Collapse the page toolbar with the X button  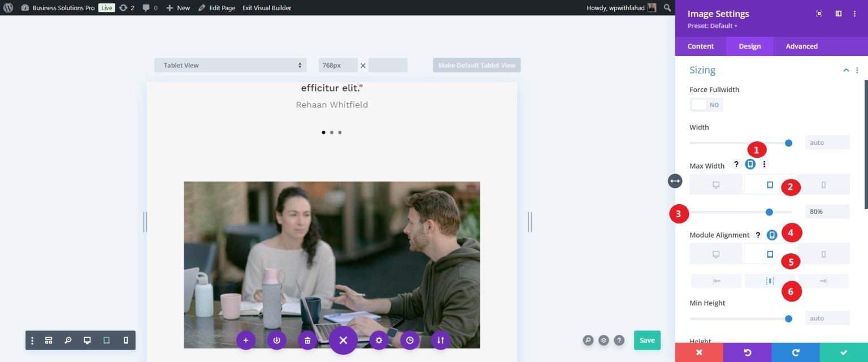pos(343,341)
